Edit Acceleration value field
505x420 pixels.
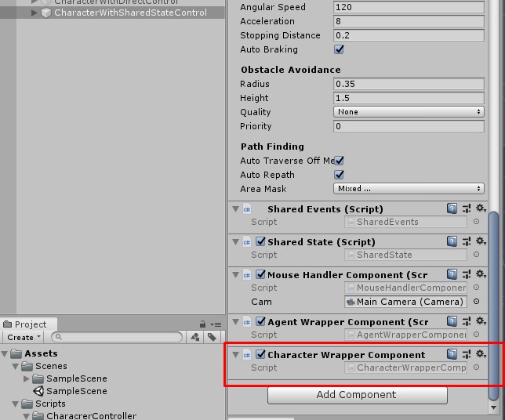(x=409, y=21)
